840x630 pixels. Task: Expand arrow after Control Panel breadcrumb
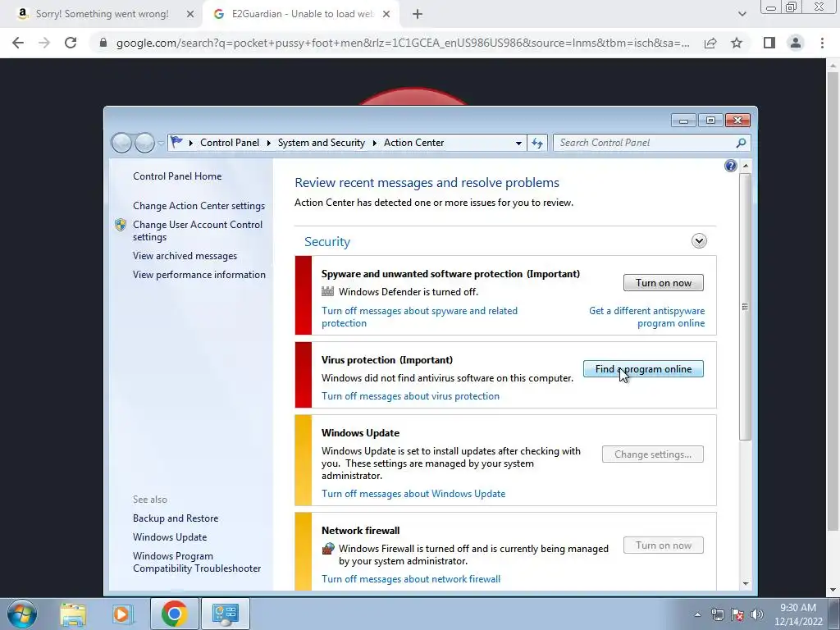tap(268, 143)
